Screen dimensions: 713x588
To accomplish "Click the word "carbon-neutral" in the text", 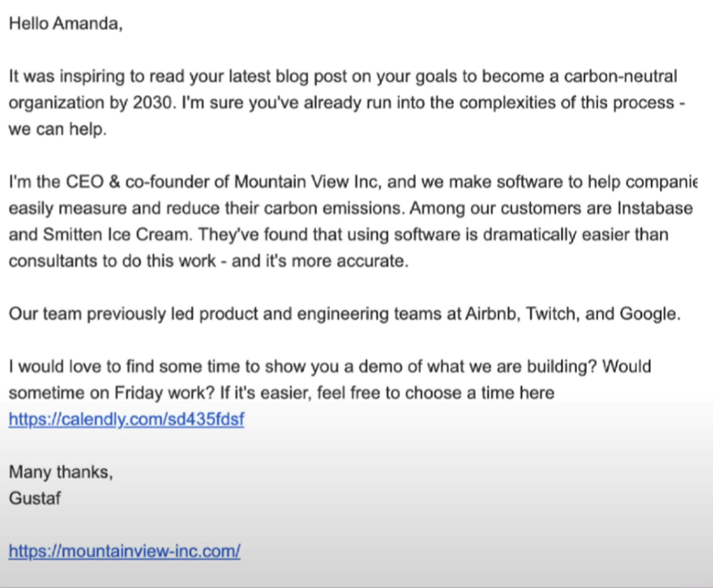I will (x=620, y=76).
